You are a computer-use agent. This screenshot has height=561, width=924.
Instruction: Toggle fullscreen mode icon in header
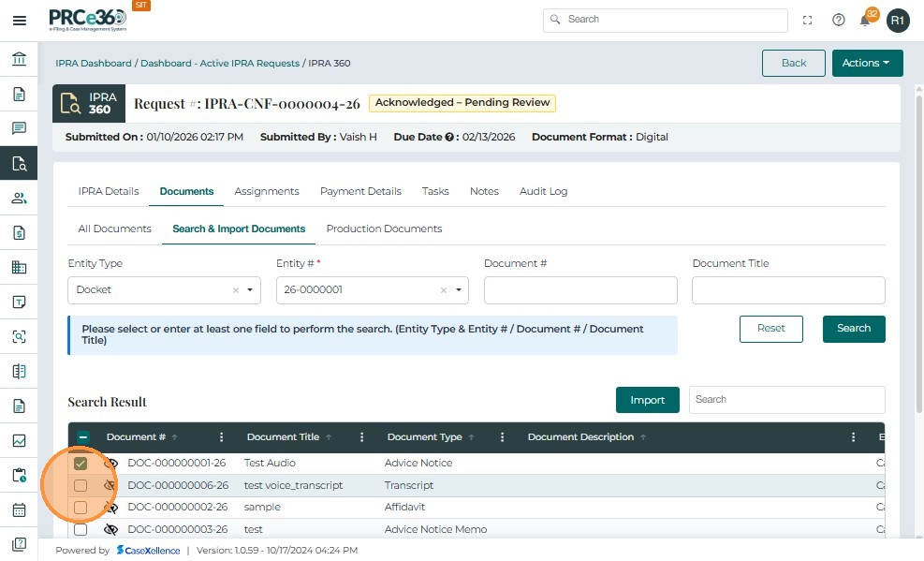tap(808, 20)
